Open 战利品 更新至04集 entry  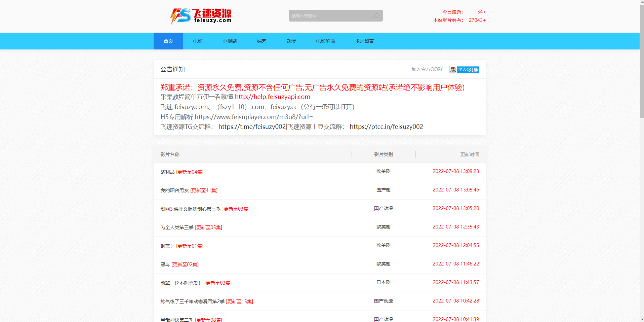click(182, 172)
